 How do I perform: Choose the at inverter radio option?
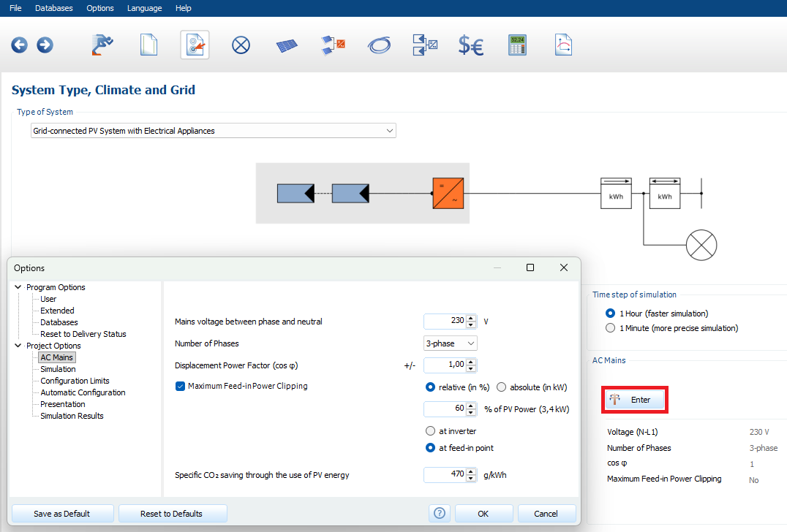click(x=430, y=431)
